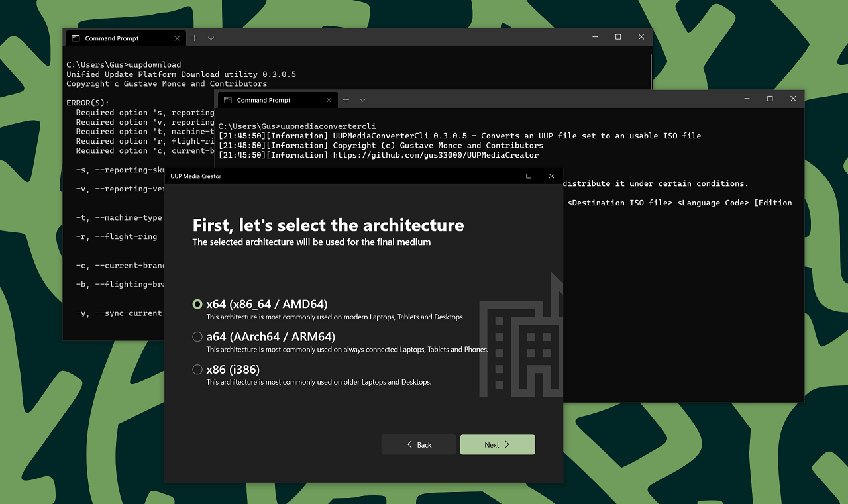Maximize the uupdownload terminal window
Image resolution: width=848 pixels, height=504 pixels.
pos(618,37)
